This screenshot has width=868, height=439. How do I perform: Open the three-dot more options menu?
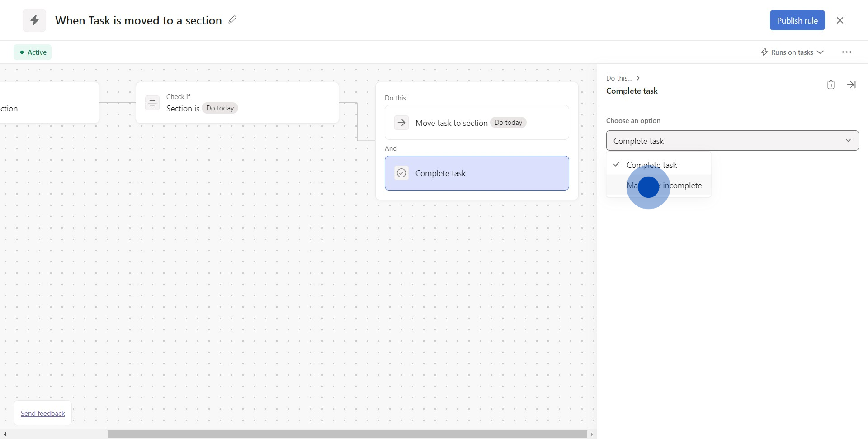[x=846, y=52]
